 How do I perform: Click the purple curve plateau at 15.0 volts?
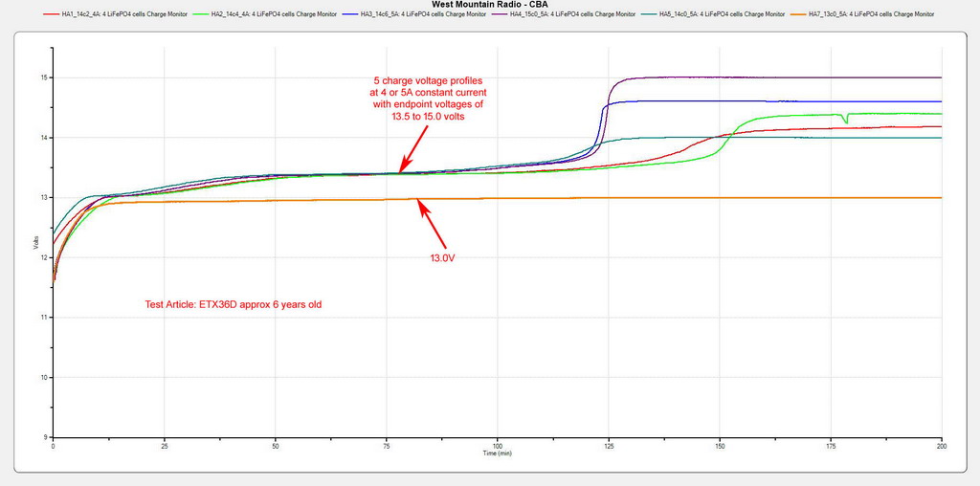tap(766, 77)
